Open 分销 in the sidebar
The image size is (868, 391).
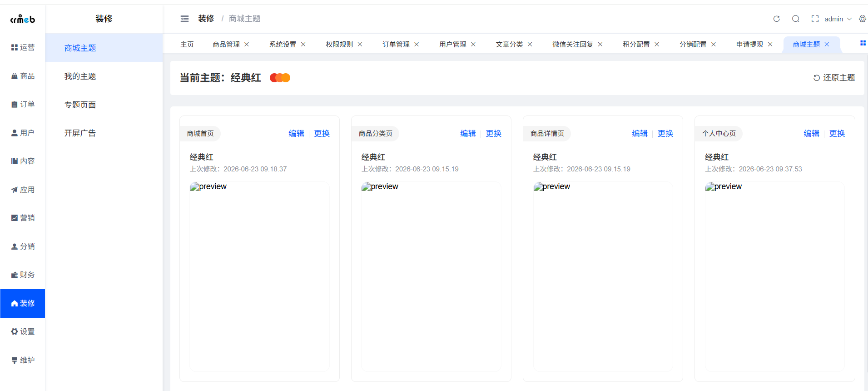click(x=23, y=246)
